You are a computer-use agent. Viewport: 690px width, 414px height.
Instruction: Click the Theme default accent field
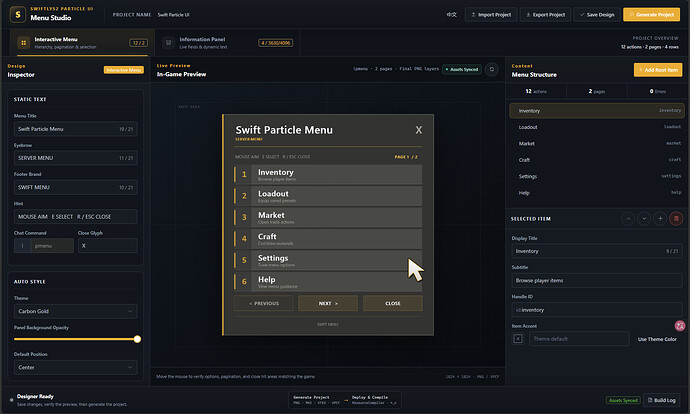click(x=579, y=339)
